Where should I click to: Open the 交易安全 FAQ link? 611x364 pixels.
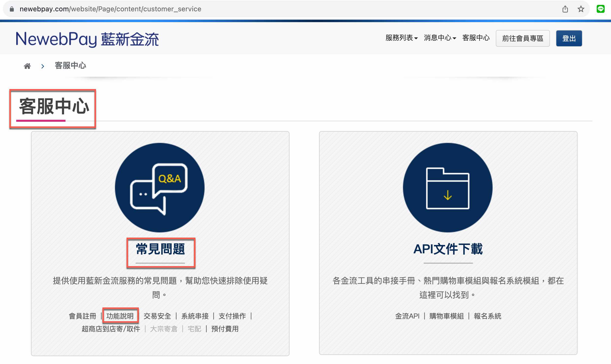157,316
